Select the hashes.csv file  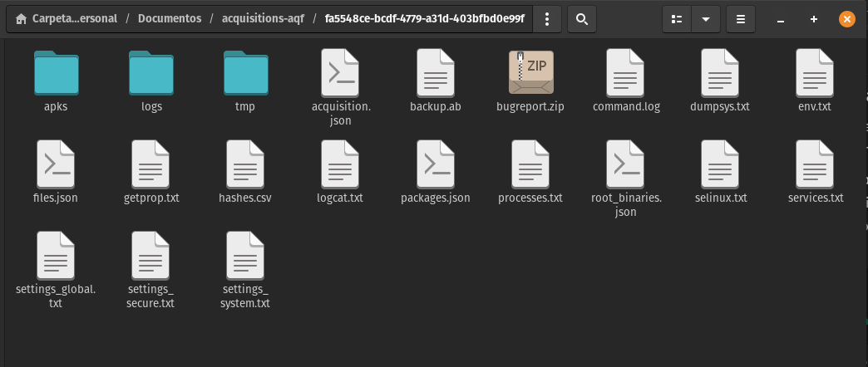pos(245,164)
